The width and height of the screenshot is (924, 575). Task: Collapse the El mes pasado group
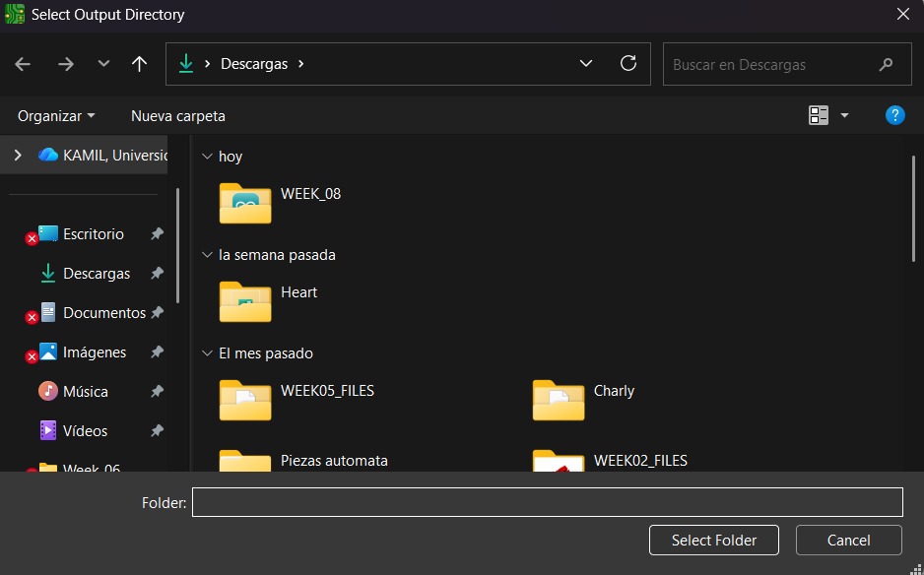click(x=207, y=352)
